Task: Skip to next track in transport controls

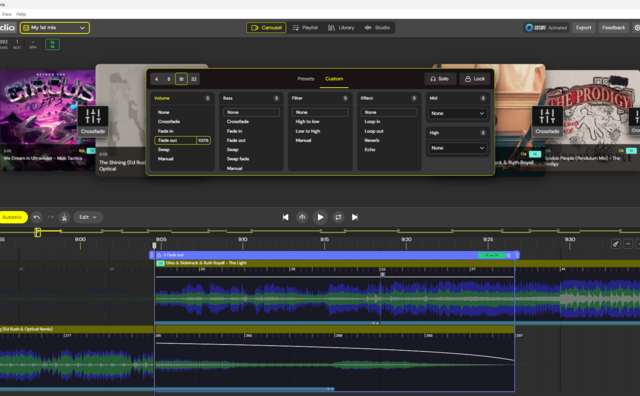Action: point(355,217)
